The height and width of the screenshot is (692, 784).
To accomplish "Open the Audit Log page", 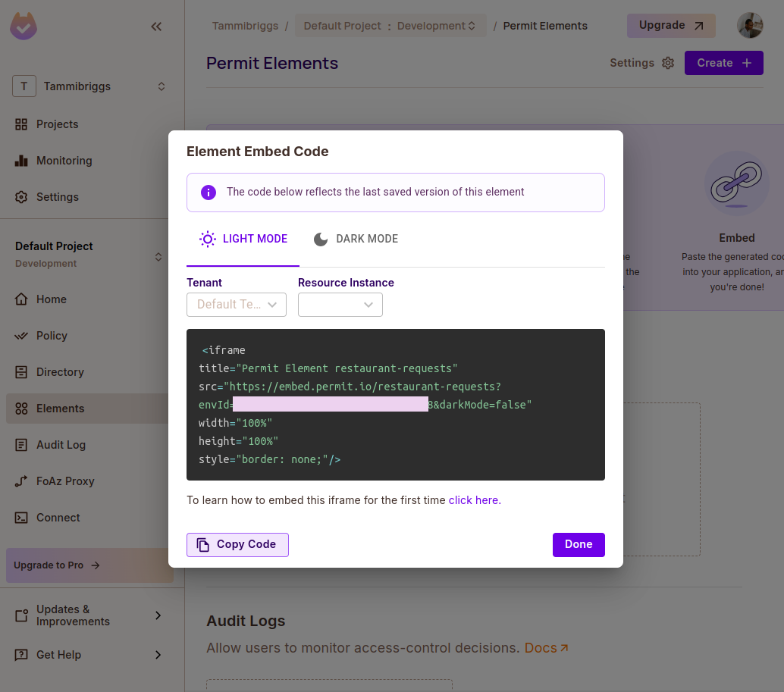I will (61, 445).
